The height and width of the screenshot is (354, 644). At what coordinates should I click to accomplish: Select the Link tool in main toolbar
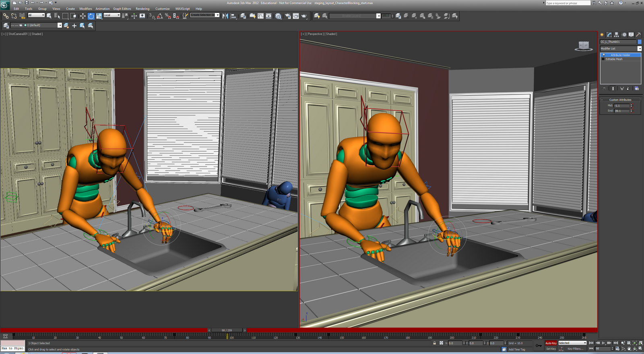(6, 16)
